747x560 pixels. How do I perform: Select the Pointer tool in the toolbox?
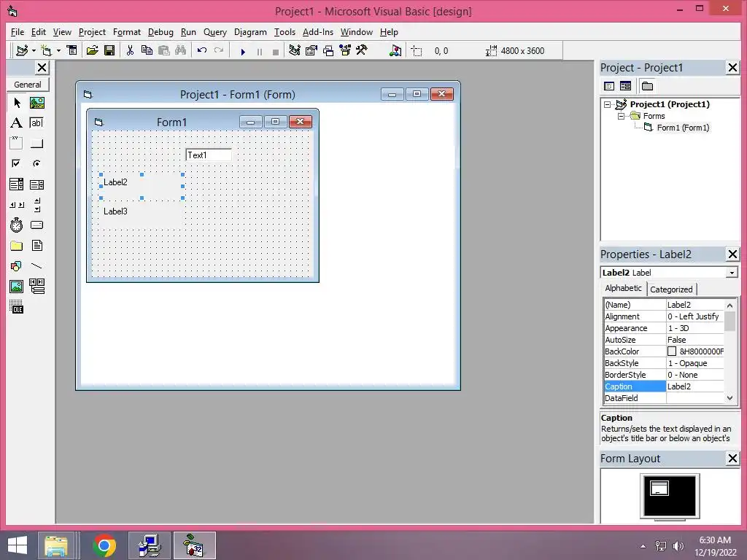point(17,103)
